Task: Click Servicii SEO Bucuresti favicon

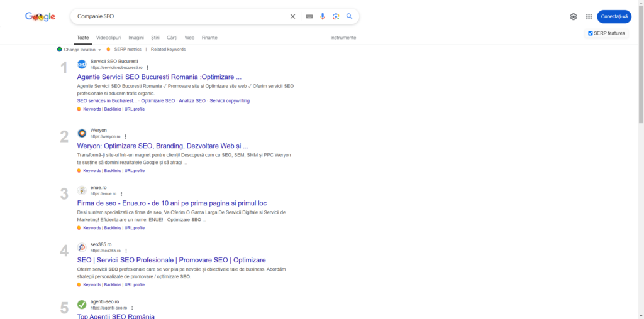Action: [82, 65]
